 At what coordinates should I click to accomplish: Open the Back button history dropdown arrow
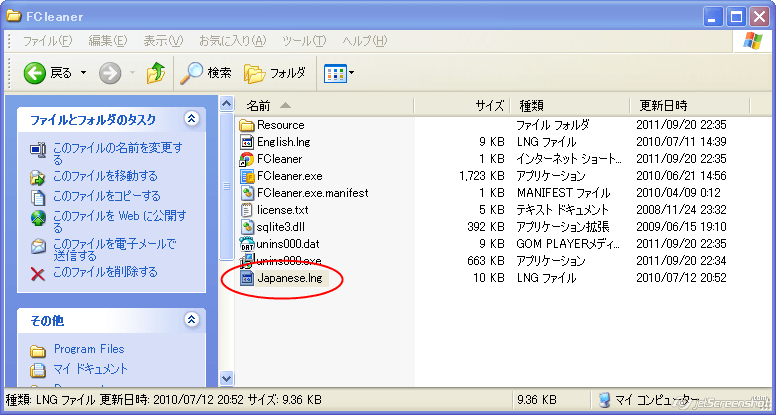pyautogui.click(x=83, y=73)
